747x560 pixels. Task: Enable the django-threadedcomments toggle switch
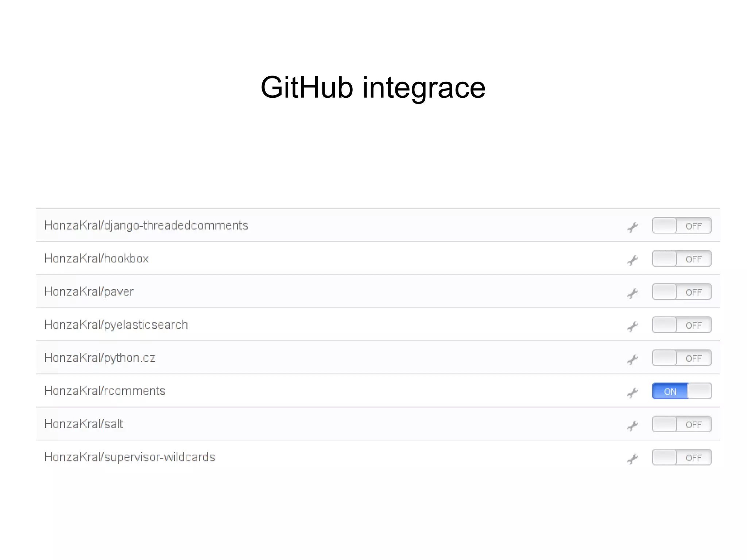681,225
